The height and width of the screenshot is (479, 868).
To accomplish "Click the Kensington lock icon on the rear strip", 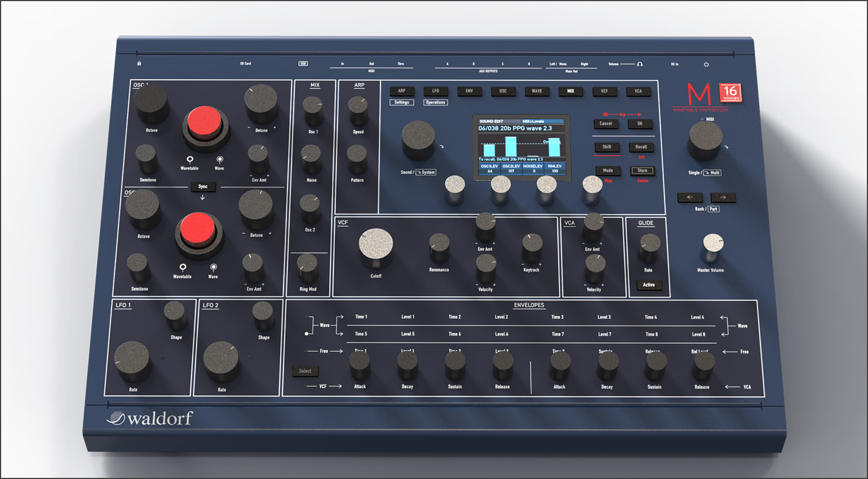I will [139, 64].
